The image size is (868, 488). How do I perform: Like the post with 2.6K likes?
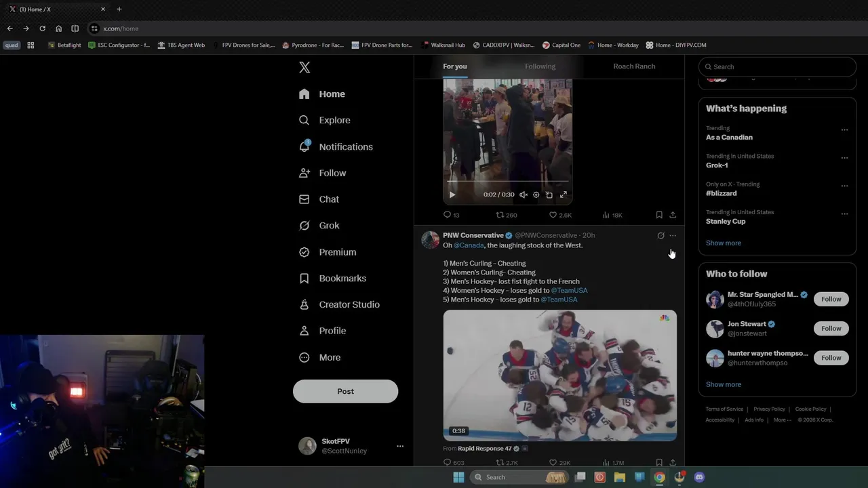click(561, 215)
